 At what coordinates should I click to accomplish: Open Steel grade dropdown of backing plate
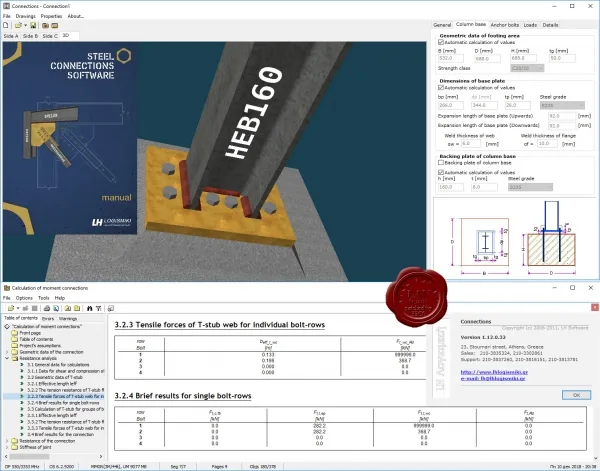point(530,187)
